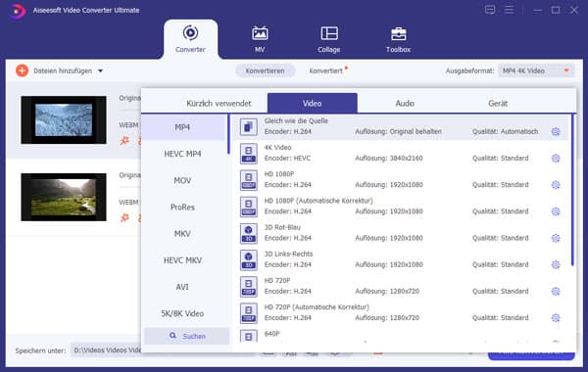Viewport: 588px width, 372px height.
Task: Click the Suchen search field
Action: point(187,336)
